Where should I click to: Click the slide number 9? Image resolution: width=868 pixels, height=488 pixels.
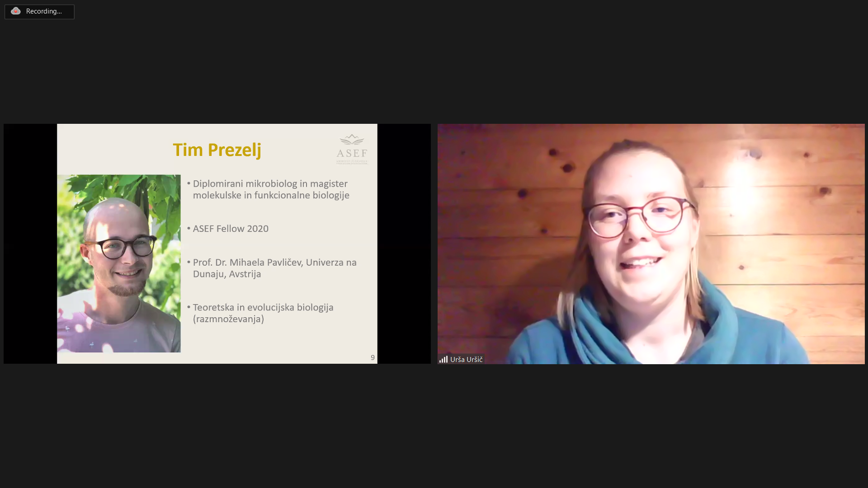coord(373,357)
